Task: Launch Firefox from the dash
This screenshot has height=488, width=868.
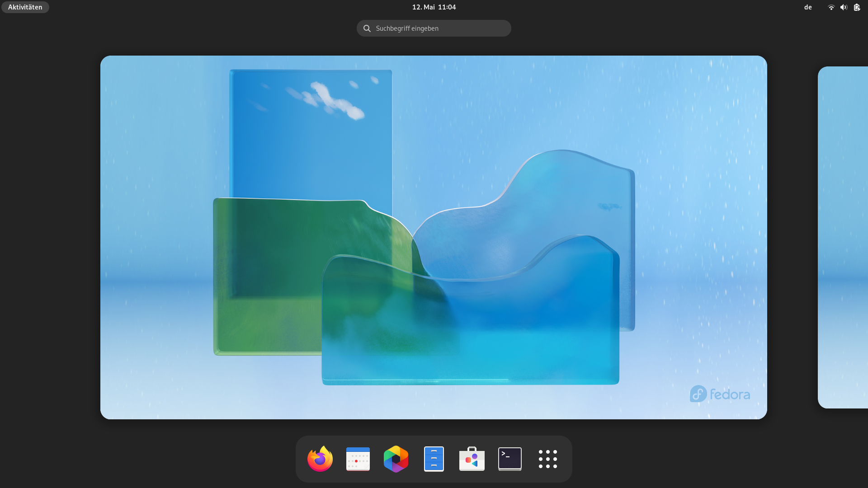Action: [x=320, y=459]
